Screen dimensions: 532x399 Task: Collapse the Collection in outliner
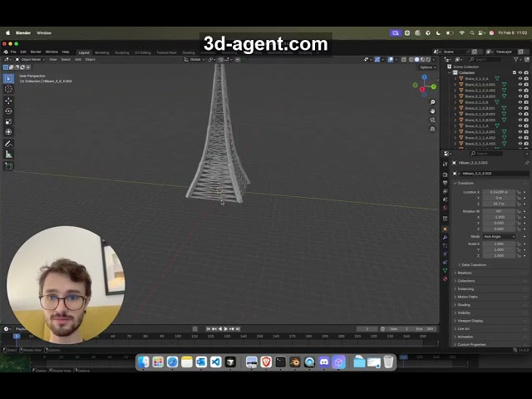(450, 72)
